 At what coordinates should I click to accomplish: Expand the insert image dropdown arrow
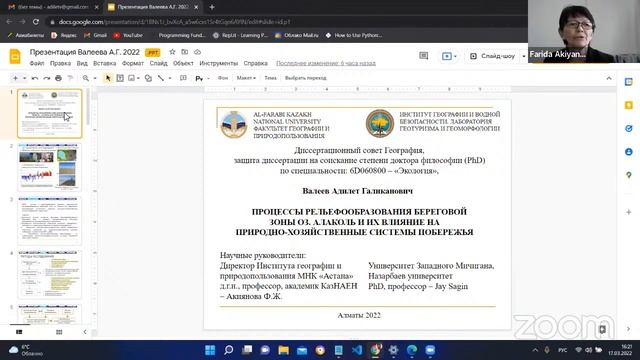tap(138, 78)
